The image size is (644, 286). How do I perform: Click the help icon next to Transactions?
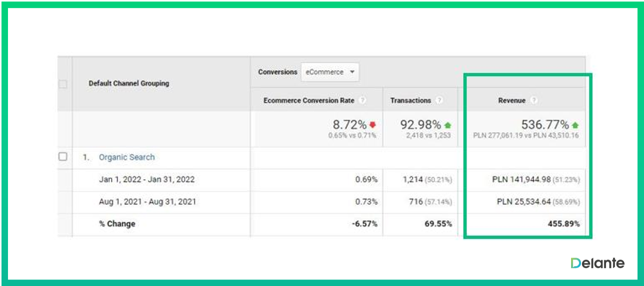coord(439,100)
